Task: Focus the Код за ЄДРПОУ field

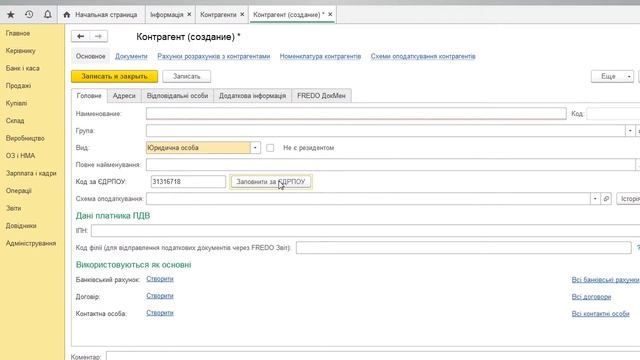Action: [x=188, y=182]
